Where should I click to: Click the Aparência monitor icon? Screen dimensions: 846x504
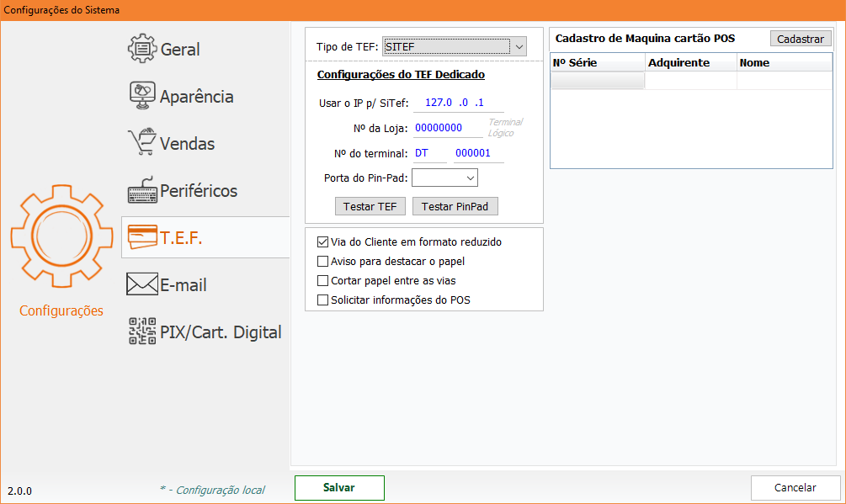tap(142, 95)
